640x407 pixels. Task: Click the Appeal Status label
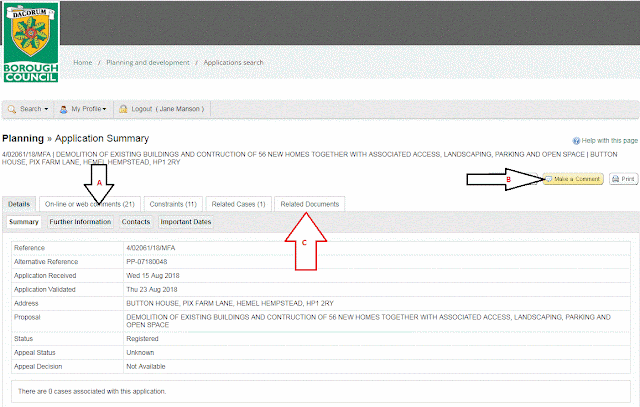coord(35,353)
